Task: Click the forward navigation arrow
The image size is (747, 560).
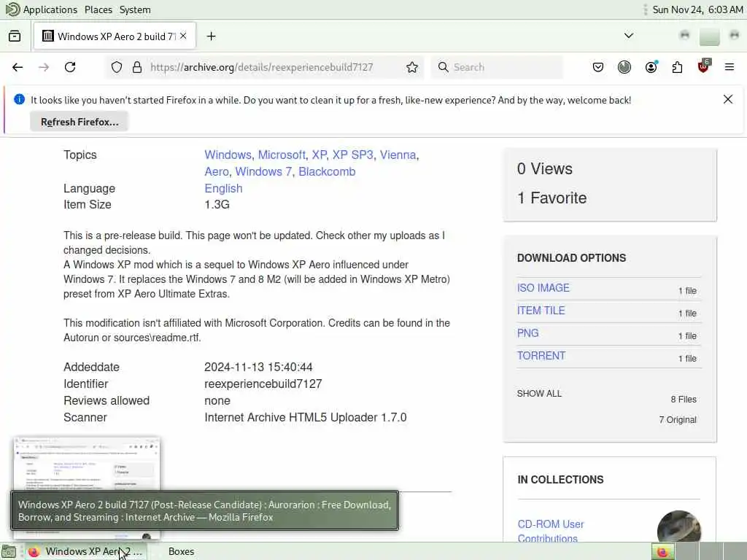Action: [x=44, y=67]
